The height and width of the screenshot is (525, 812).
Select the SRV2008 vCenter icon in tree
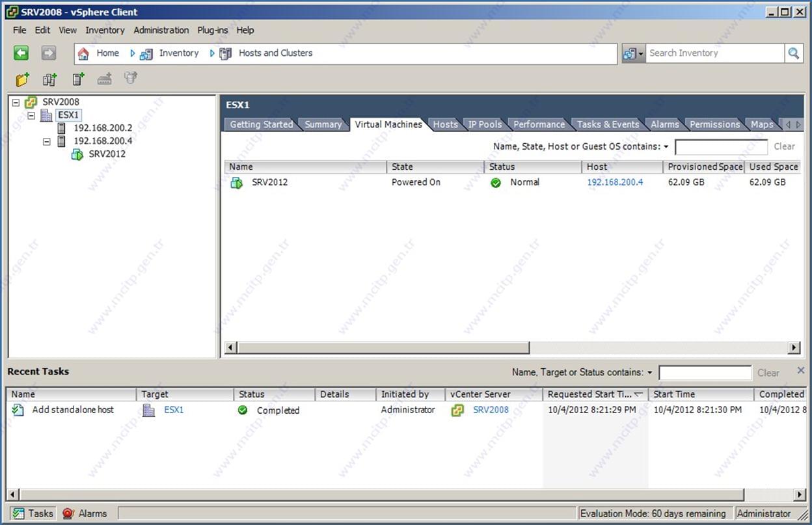coord(31,102)
